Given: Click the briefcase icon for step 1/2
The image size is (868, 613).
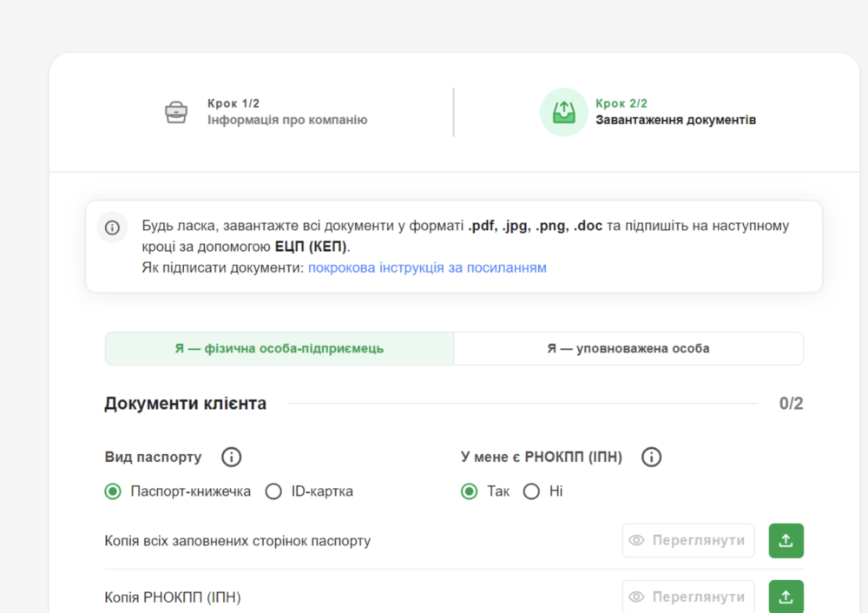Looking at the screenshot, I should [176, 112].
